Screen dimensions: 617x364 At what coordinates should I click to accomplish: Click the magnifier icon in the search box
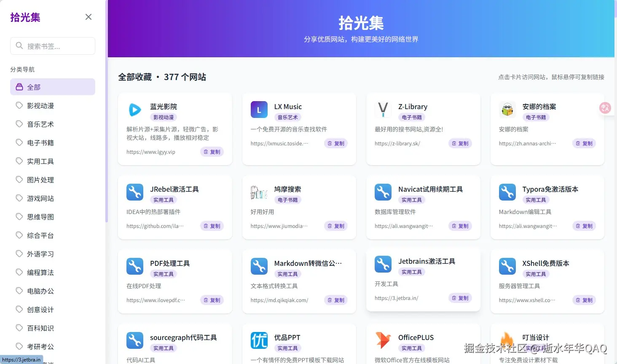[x=19, y=46]
